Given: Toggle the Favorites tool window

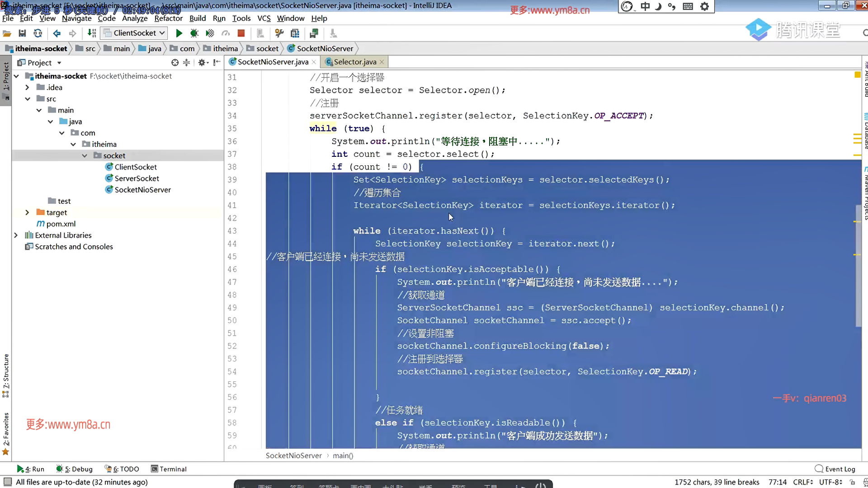Looking at the screenshot, I should pyautogui.click(x=6, y=433).
